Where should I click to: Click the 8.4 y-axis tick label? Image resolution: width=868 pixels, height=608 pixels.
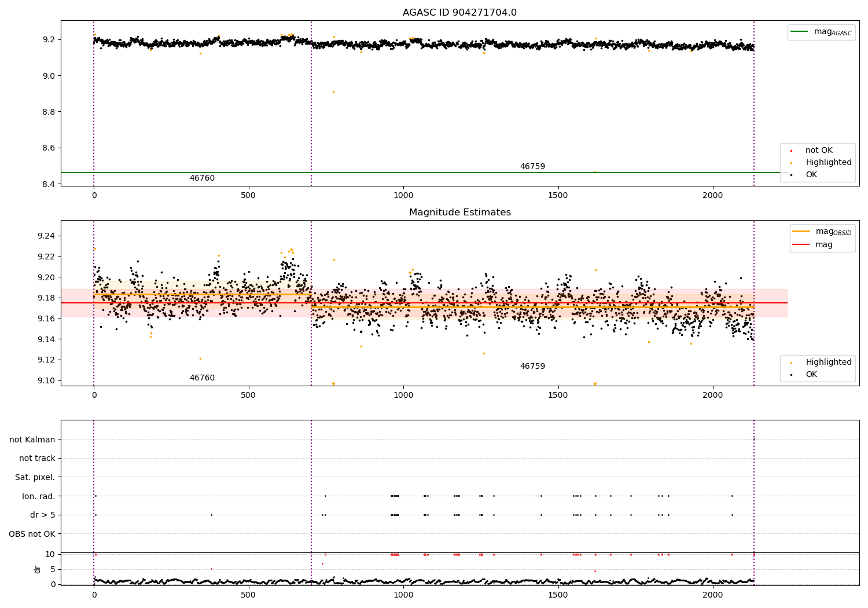click(x=49, y=184)
